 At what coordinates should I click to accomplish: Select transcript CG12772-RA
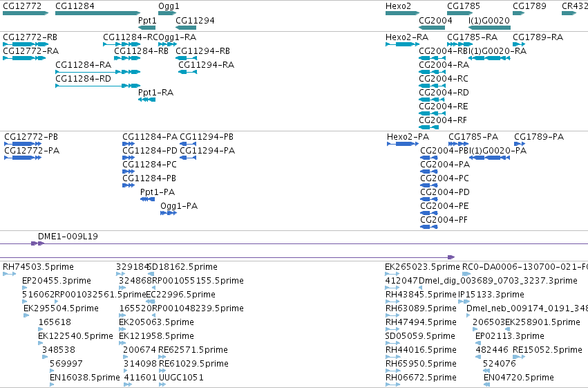(x=31, y=51)
